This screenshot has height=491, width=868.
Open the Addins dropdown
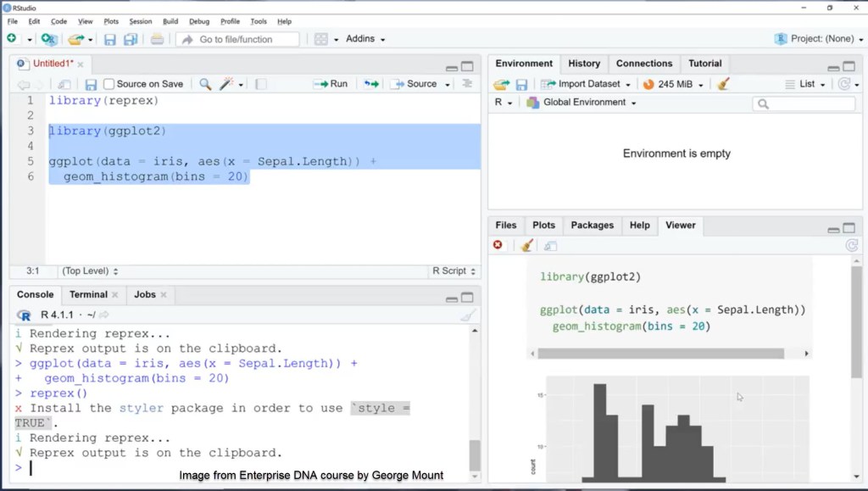click(x=365, y=39)
